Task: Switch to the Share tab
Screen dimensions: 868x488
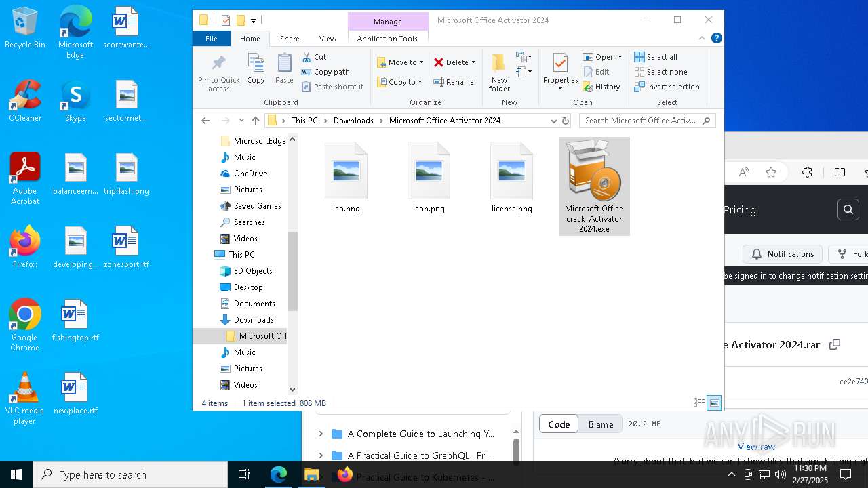Action: tap(290, 39)
